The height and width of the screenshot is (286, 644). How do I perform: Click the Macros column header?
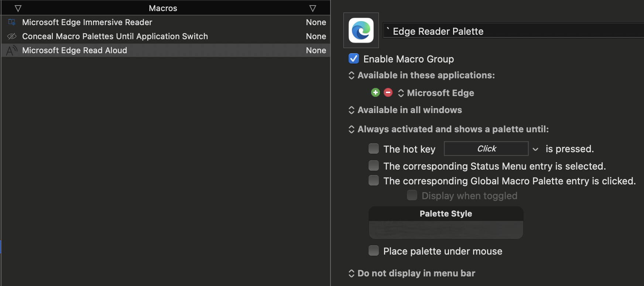[x=163, y=8]
